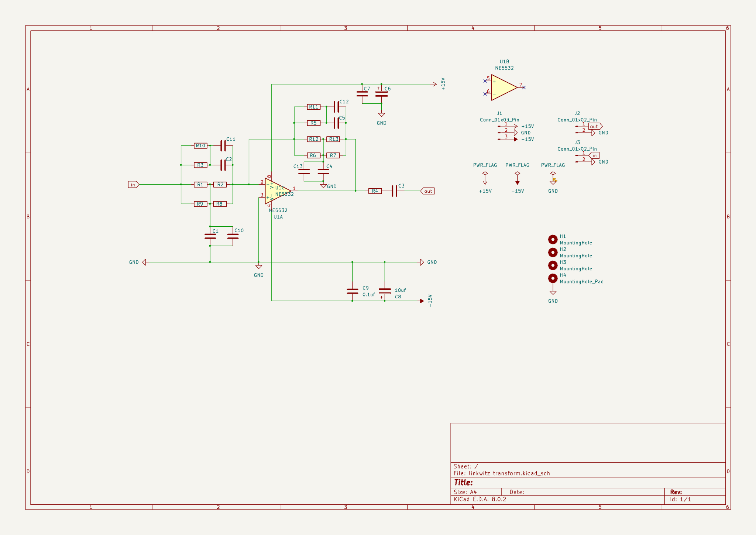Click the H3 mounting hole symbol
The image size is (756, 535).
point(553,265)
